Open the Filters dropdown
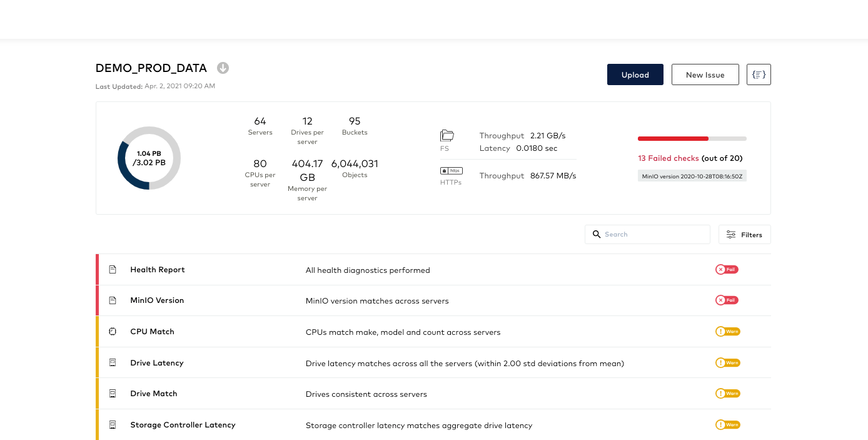The height and width of the screenshot is (440, 868). click(744, 234)
